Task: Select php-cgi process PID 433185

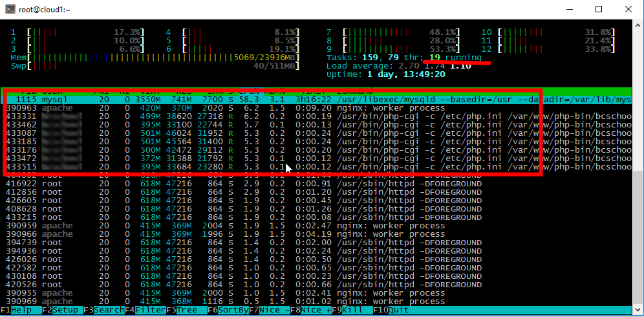Action: [316, 142]
